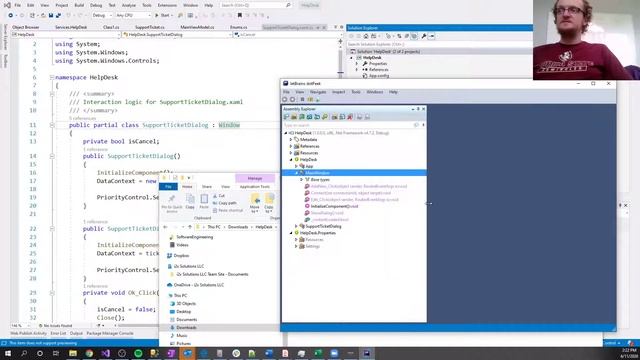Click Downloads in File Explorer address bar
The height and width of the screenshot is (360, 640).
238,227
